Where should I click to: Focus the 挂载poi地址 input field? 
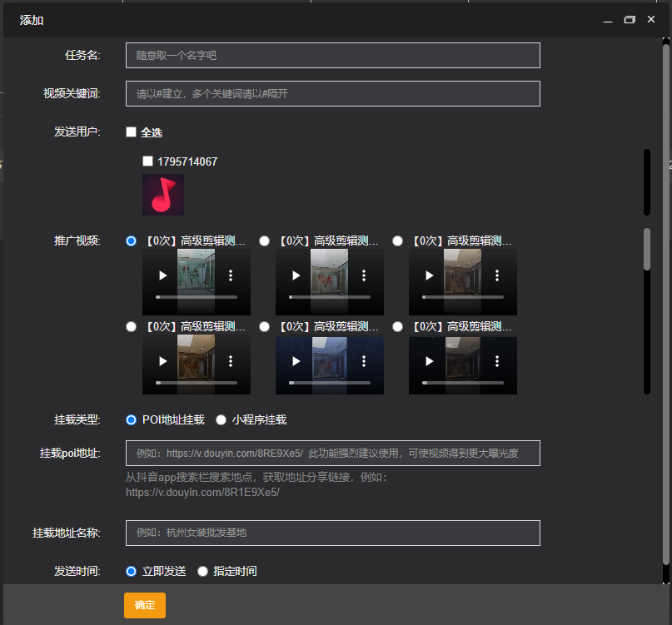click(x=333, y=454)
